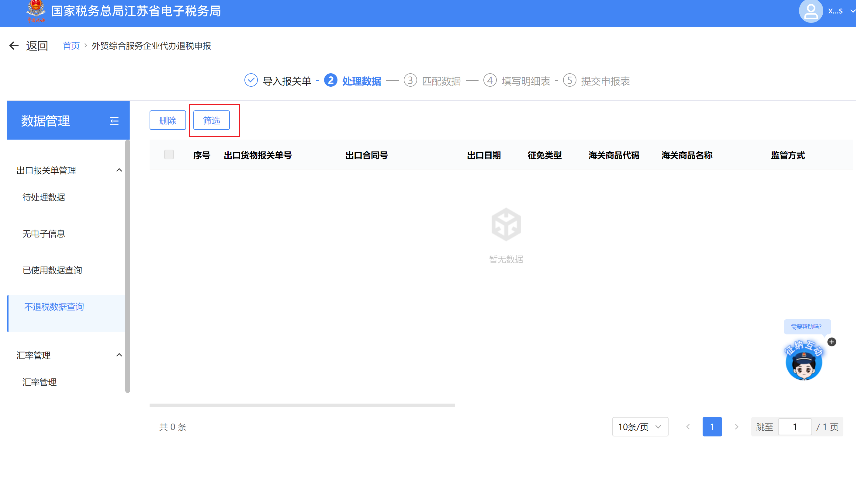Click the back arrow icon
This screenshot has height=493, width=868.
tap(14, 46)
